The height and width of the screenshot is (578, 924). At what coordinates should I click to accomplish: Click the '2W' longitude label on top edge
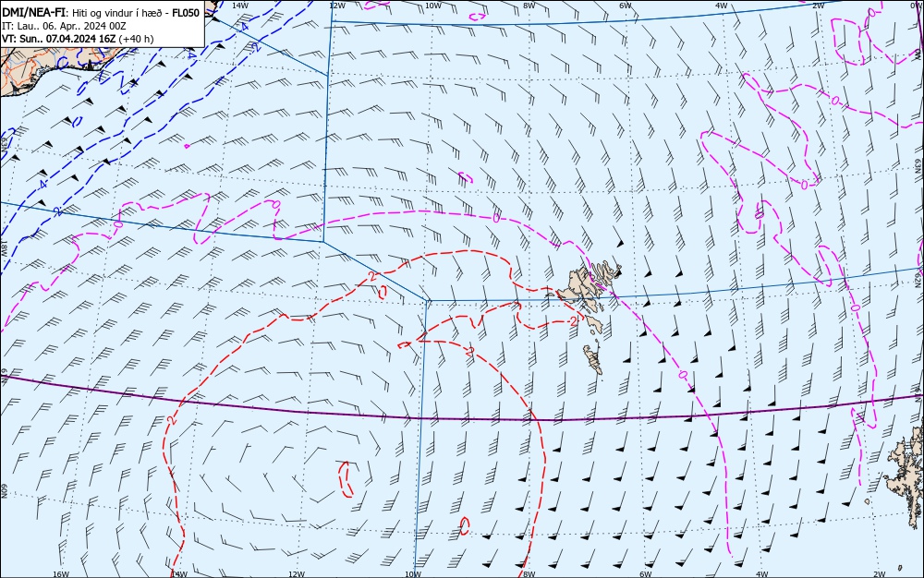pyautogui.click(x=819, y=6)
